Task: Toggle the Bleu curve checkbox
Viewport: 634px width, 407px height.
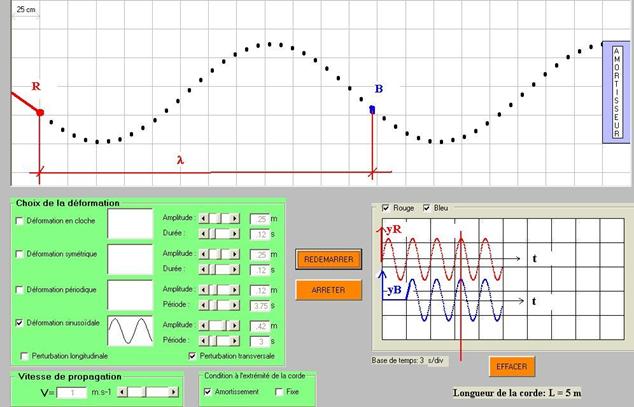Action: point(426,208)
